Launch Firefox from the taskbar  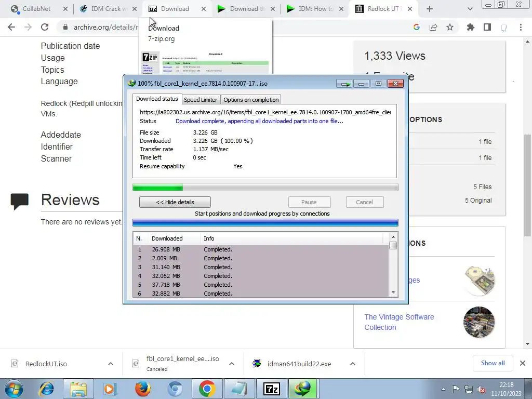pyautogui.click(x=142, y=389)
